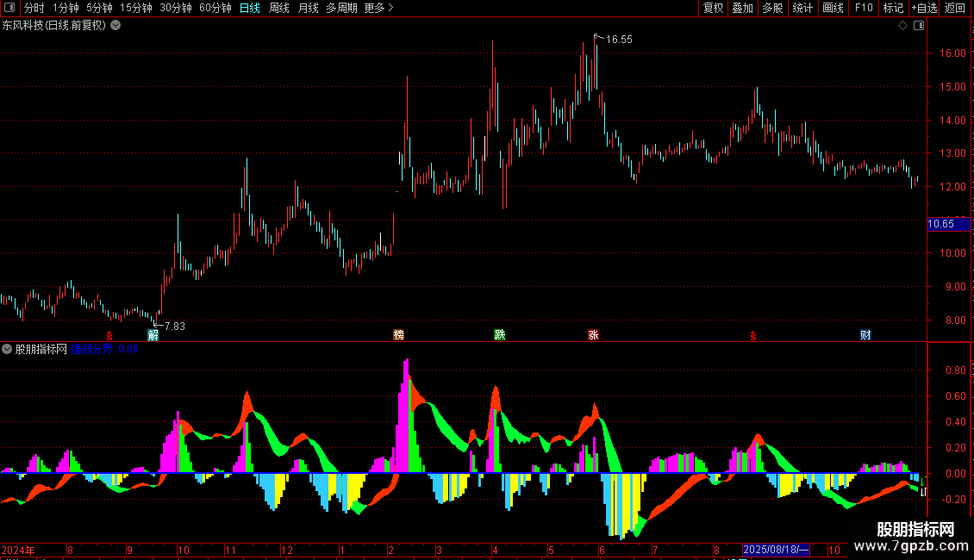
Task: Click the 返回 back button
Action: click(955, 8)
